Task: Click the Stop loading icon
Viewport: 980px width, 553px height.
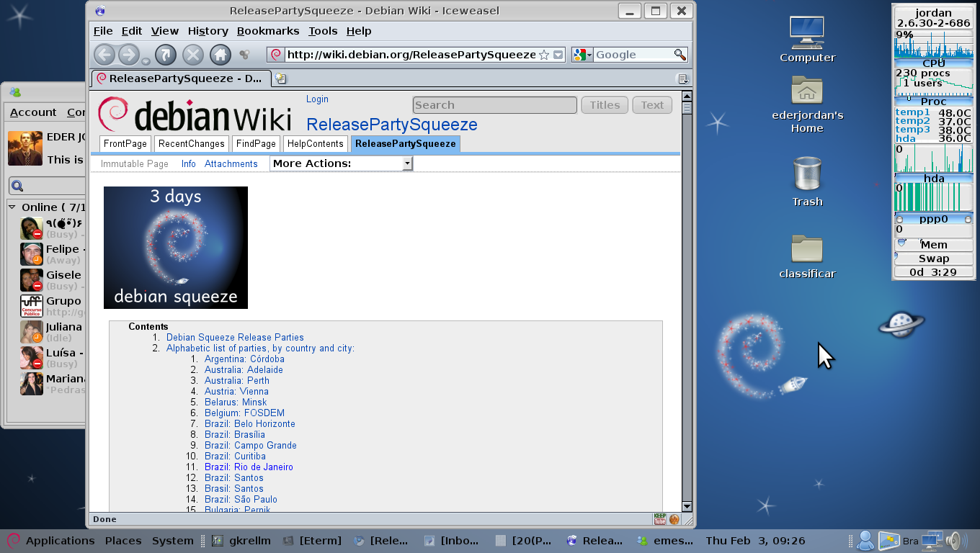Action: coord(193,55)
